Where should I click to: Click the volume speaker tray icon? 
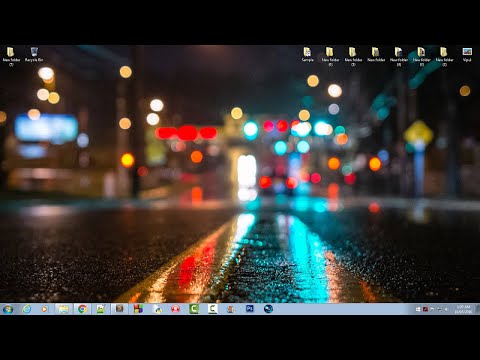click(446, 309)
